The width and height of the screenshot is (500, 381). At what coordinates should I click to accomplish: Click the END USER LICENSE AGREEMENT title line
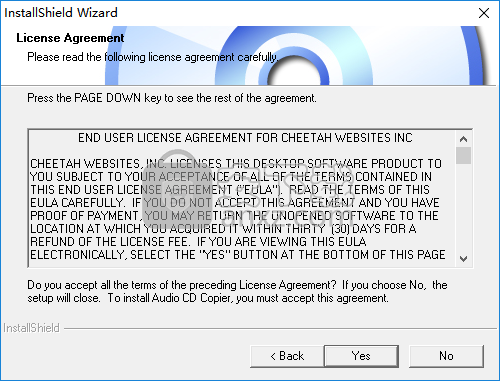245,138
